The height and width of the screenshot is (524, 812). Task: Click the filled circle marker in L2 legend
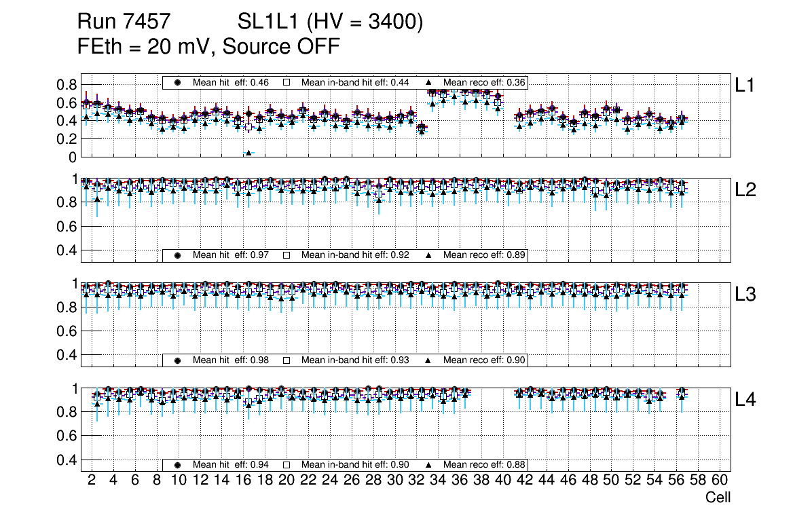point(178,255)
